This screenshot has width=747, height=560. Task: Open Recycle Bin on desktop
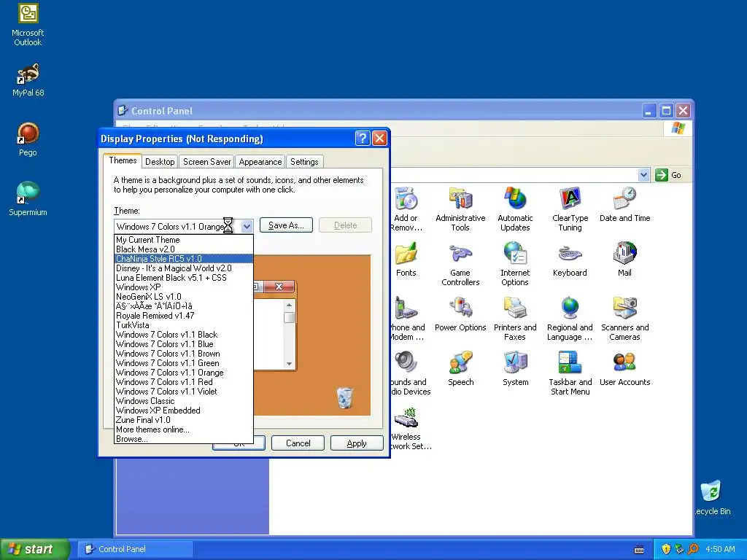tap(711, 497)
